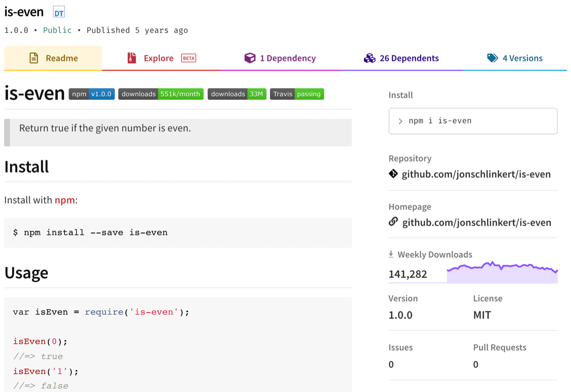
Task: Open the npm link in the Install section
Action: [x=65, y=200]
